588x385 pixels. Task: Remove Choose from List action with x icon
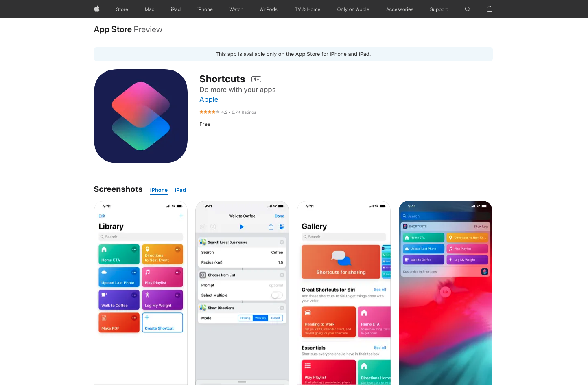[282, 275]
